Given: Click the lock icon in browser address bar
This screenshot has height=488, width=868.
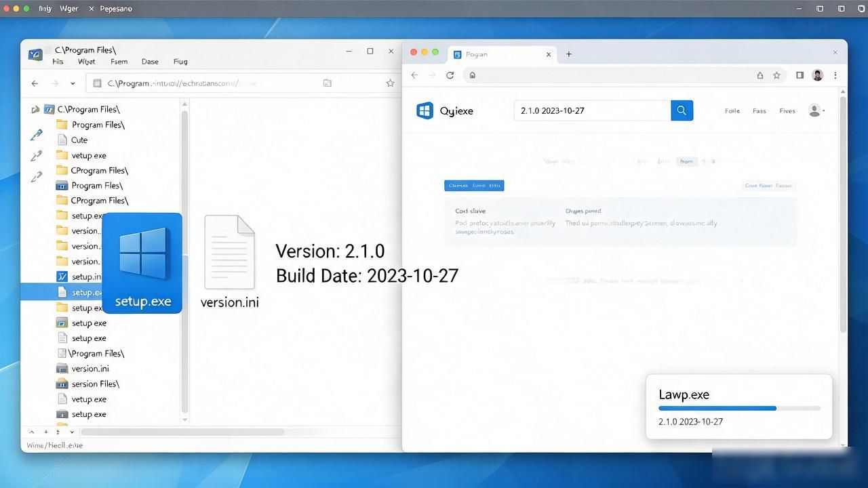Looking at the screenshot, I should (473, 75).
